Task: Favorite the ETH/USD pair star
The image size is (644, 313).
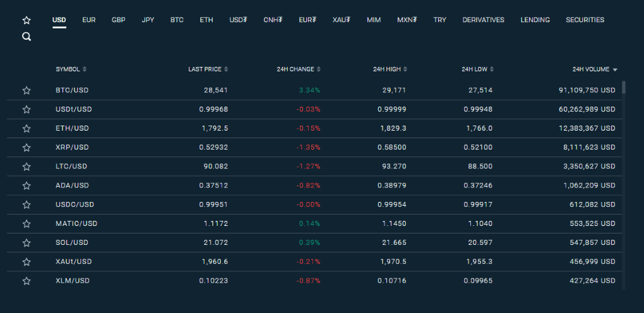Action: (27, 129)
